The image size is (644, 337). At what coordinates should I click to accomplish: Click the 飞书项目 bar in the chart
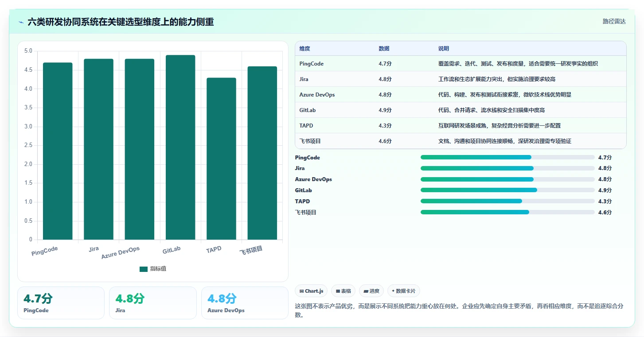coord(262,153)
